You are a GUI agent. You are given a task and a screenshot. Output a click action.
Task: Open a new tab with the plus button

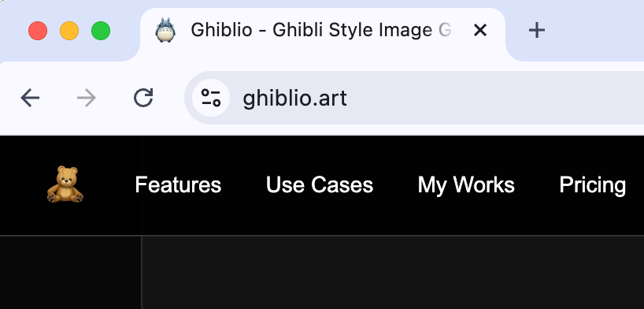(536, 31)
